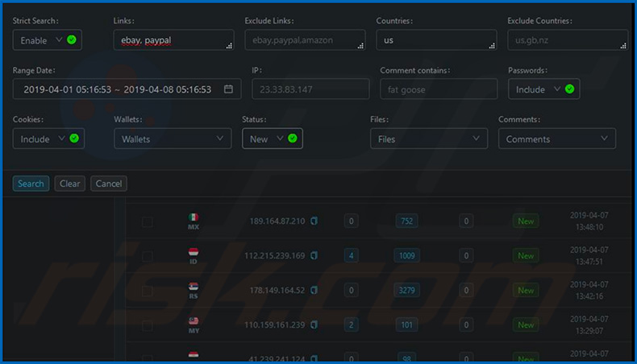Select checkbox for the MX row

pos(148,222)
